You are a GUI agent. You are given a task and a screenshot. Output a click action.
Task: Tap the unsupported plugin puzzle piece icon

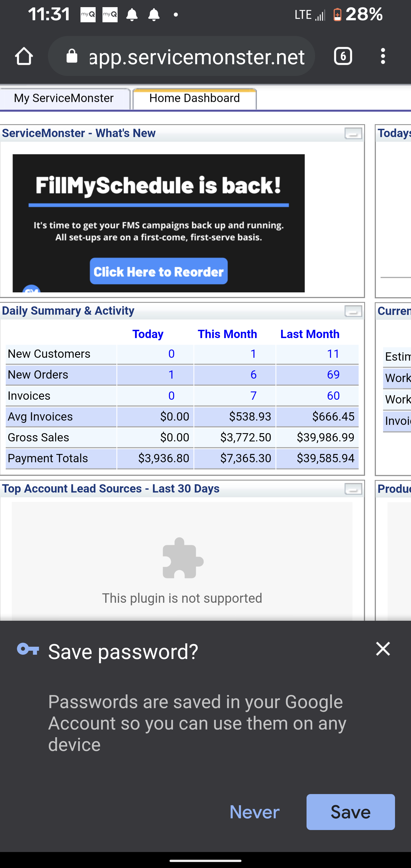[x=183, y=558]
